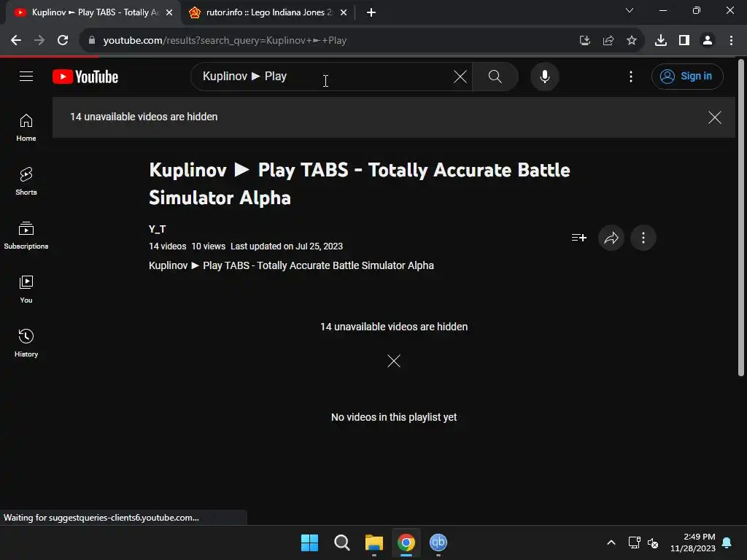Go back with the browser back arrow
This screenshot has width=747, height=560.
[x=16, y=41]
